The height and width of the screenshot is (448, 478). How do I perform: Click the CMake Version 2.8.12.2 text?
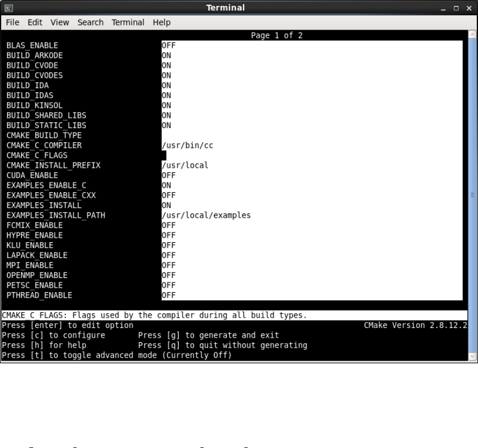click(416, 325)
